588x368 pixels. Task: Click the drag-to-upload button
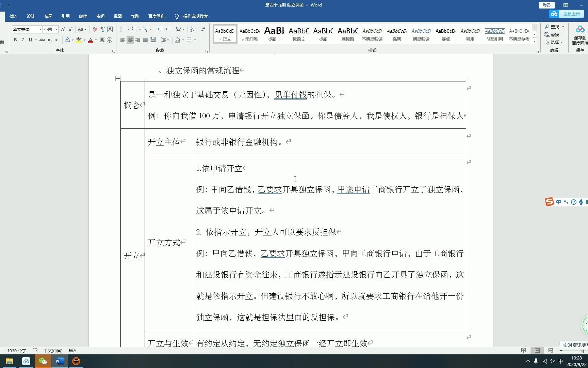[x=566, y=14]
